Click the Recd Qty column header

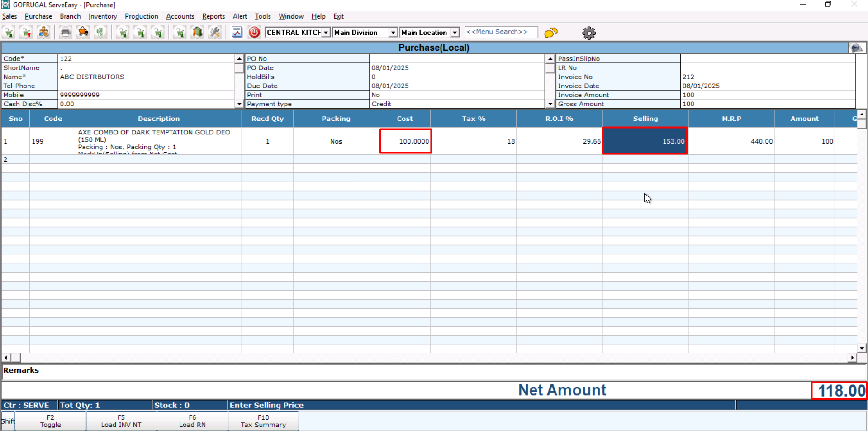coord(267,119)
